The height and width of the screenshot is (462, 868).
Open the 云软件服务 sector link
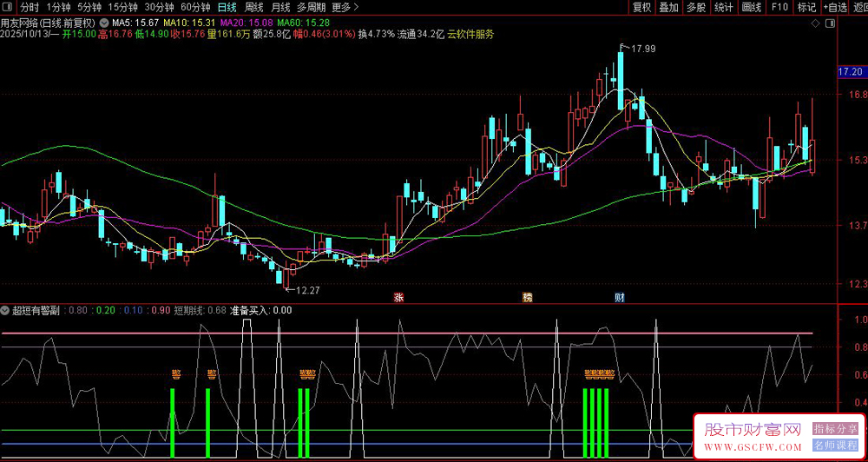[x=470, y=35]
